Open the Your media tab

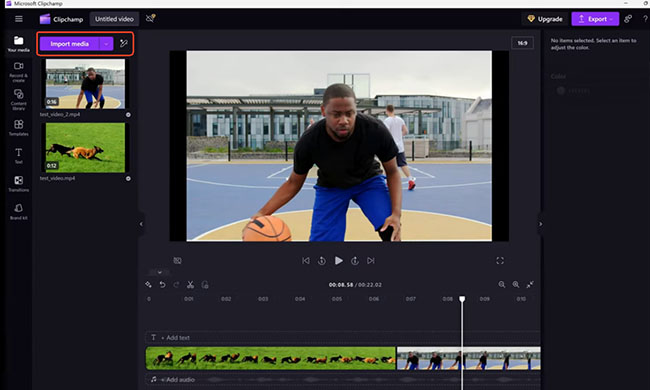click(19, 44)
